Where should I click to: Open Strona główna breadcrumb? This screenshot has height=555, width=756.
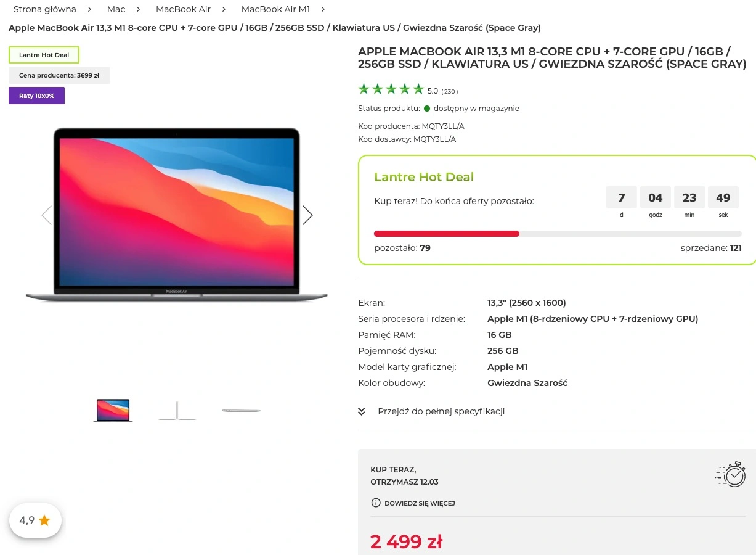[45, 9]
